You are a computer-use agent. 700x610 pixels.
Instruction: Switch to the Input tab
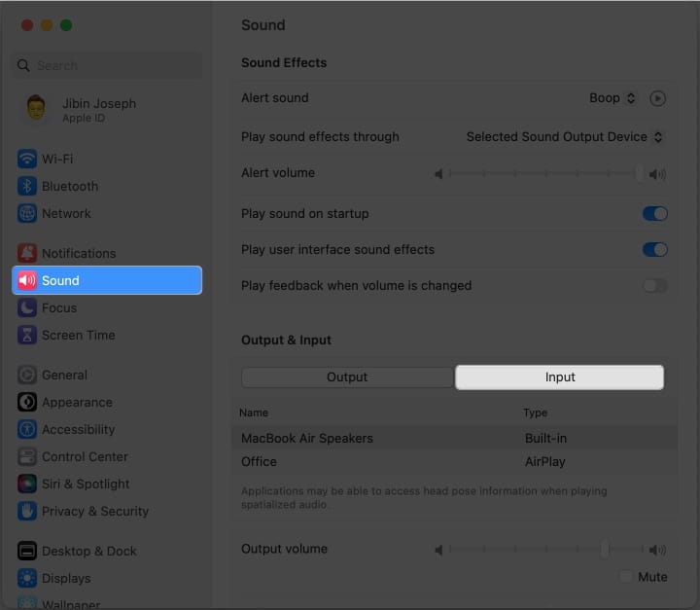tap(559, 377)
